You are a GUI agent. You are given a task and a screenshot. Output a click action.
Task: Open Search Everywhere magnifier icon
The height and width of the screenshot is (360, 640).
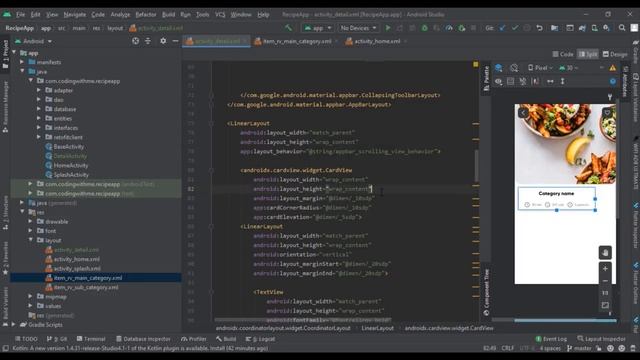(622, 28)
